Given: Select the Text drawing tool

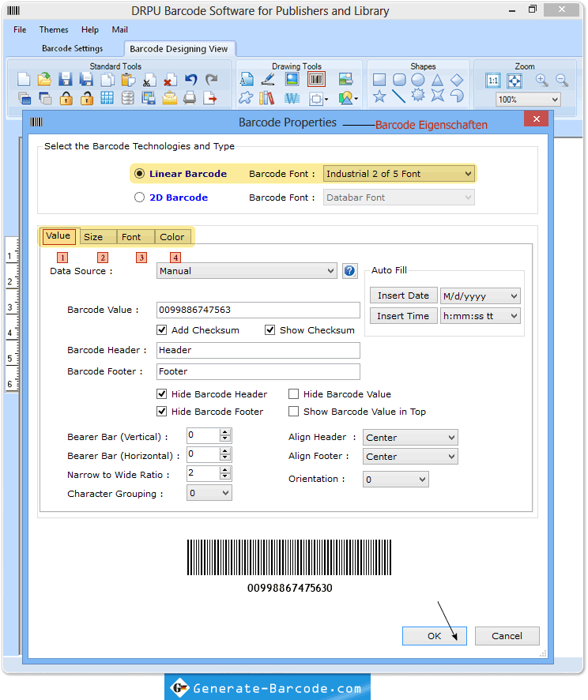Looking at the screenshot, I should pos(247,79).
